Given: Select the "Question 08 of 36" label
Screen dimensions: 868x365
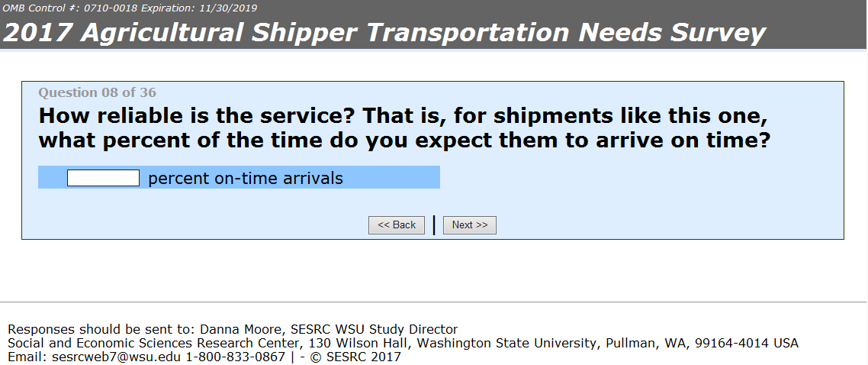Looking at the screenshot, I should point(97,92).
